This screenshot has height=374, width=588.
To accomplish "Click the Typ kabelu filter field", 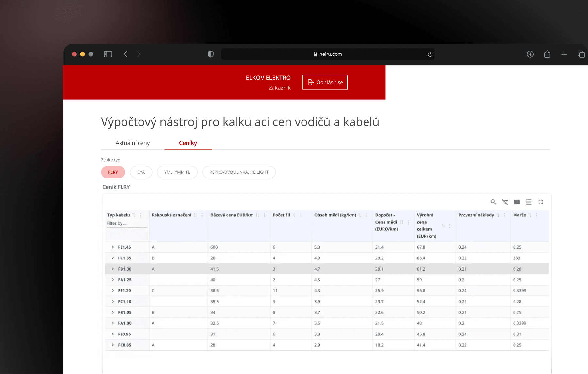I will click(x=126, y=223).
